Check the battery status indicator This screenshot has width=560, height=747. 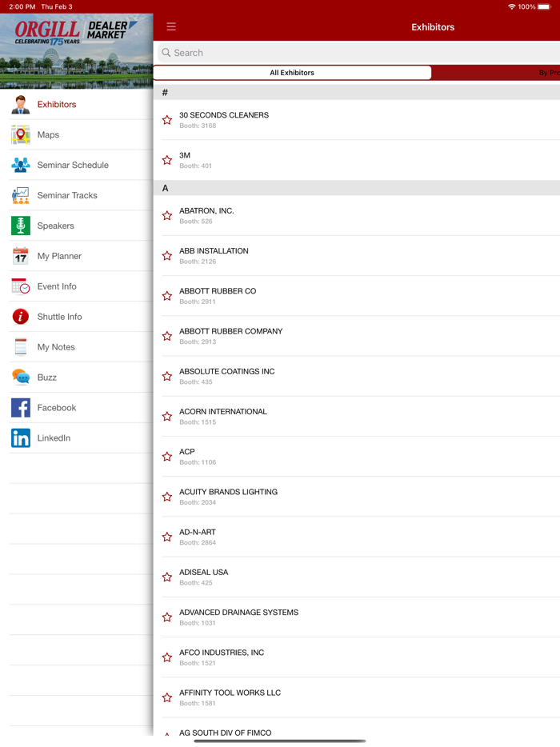click(x=544, y=6)
